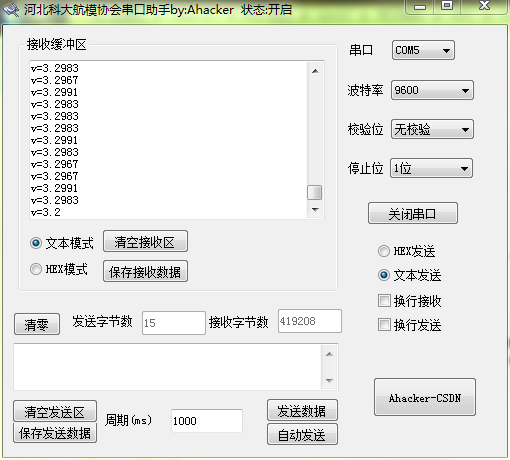Open the 校验位 无校验 dropdown
This screenshot has width=510, height=460.
pos(432,129)
